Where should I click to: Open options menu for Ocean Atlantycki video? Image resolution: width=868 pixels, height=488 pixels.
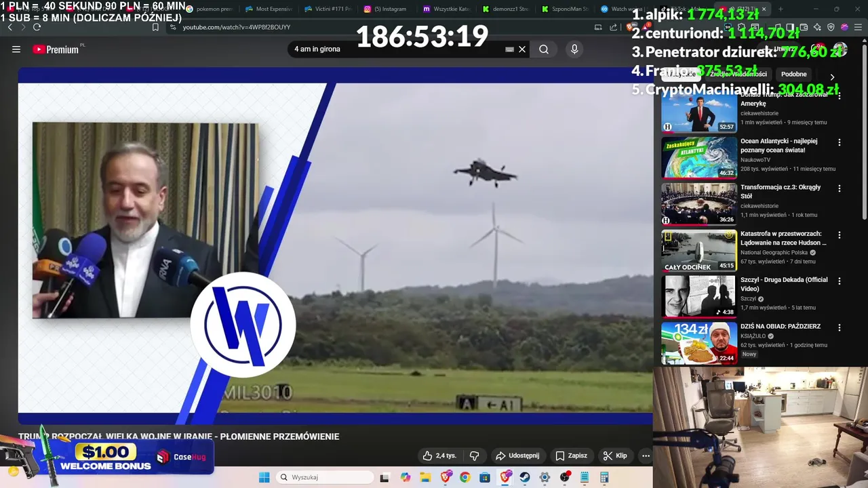pyautogui.click(x=840, y=142)
